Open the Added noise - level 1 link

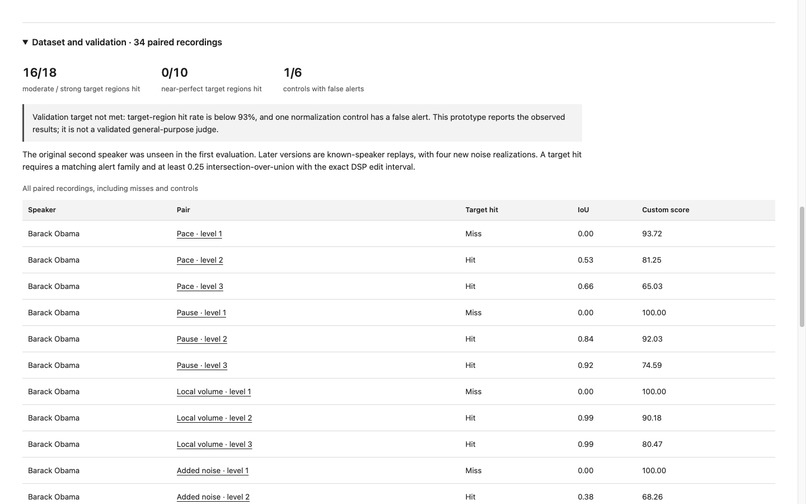click(x=212, y=471)
